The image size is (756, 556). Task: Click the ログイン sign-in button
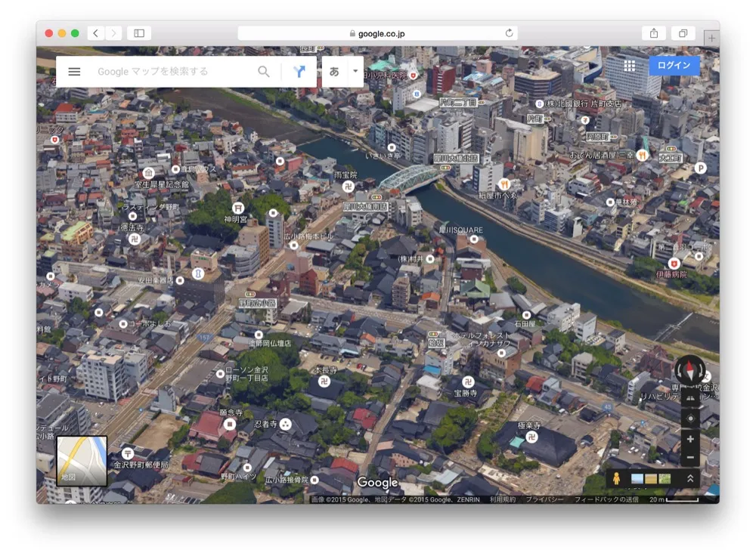(x=674, y=66)
